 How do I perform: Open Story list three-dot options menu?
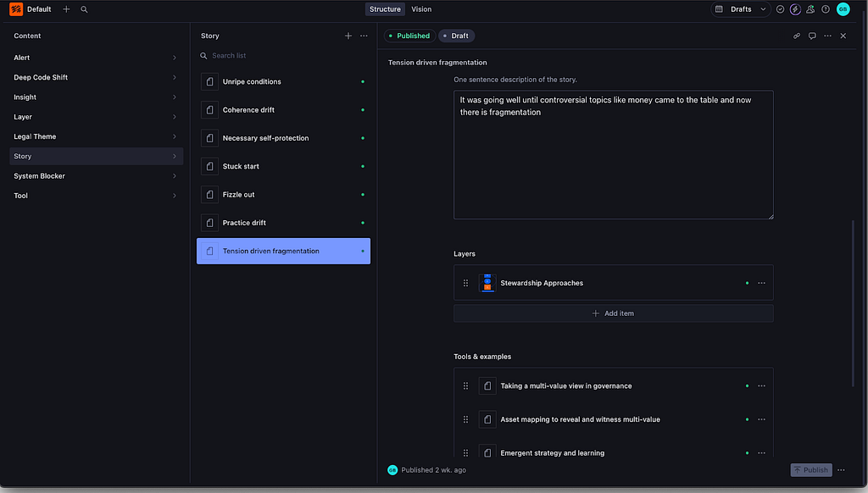(x=364, y=36)
